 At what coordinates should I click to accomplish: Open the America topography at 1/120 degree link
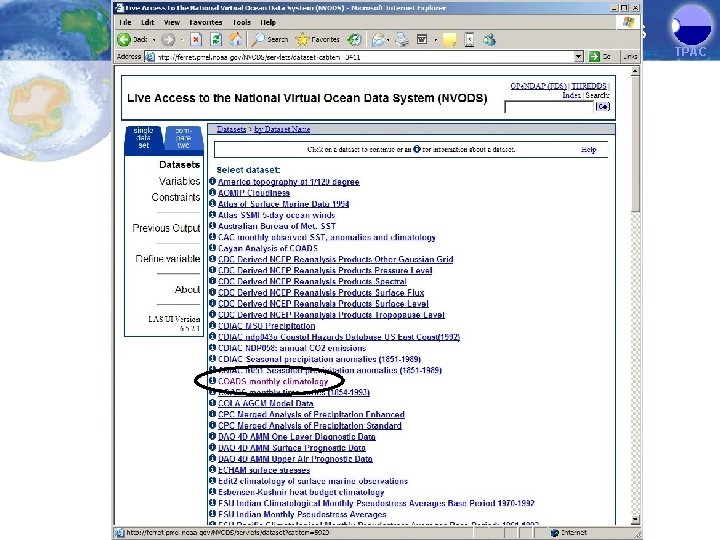pyautogui.click(x=288, y=182)
